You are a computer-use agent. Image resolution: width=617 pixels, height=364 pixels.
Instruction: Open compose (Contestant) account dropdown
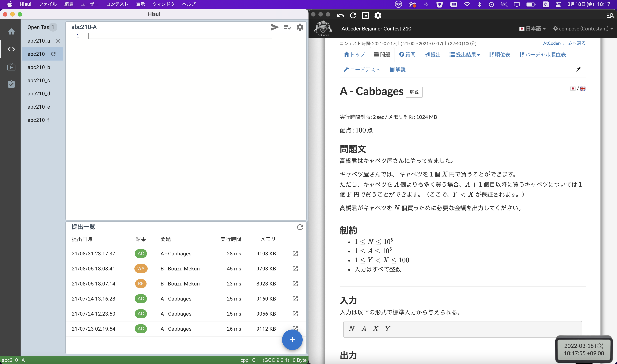pyautogui.click(x=583, y=29)
